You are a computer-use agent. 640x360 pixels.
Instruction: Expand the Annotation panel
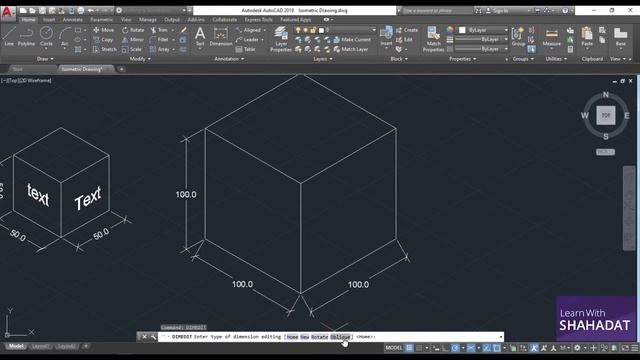pos(229,59)
